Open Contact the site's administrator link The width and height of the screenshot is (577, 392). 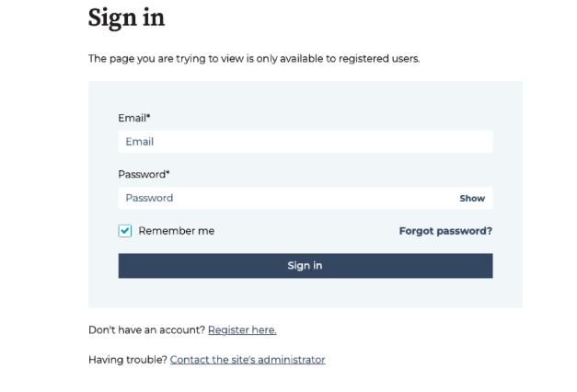pyautogui.click(x=248, y=360)
